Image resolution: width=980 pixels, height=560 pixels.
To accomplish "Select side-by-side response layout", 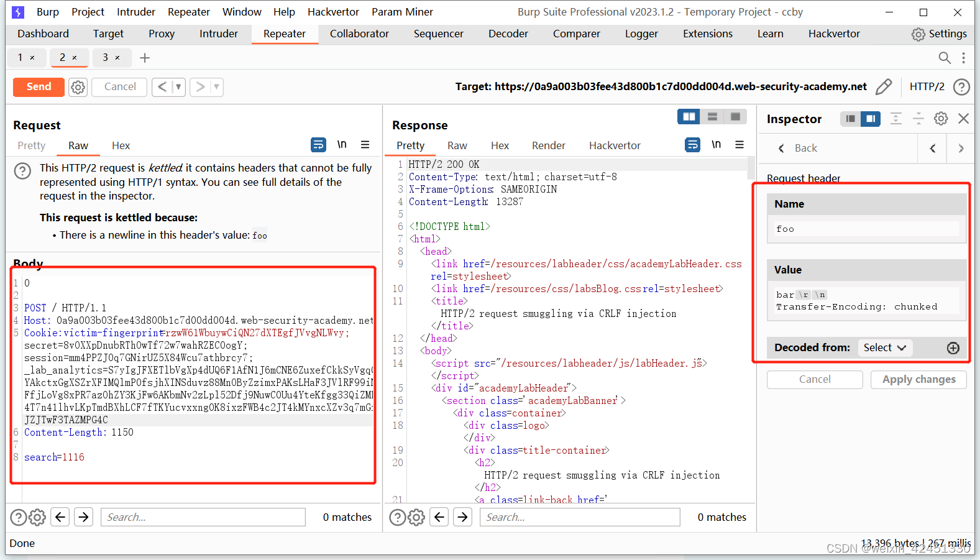I will [x=689, y=117].
